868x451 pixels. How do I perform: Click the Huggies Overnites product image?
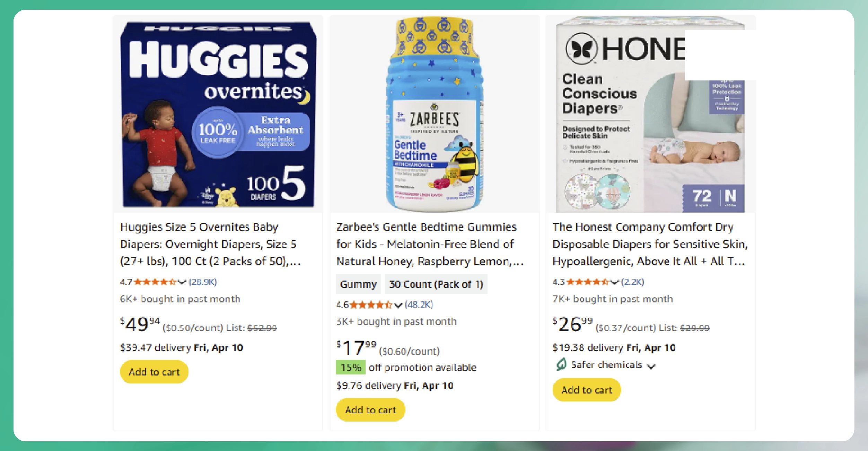(x=218, y=114)
